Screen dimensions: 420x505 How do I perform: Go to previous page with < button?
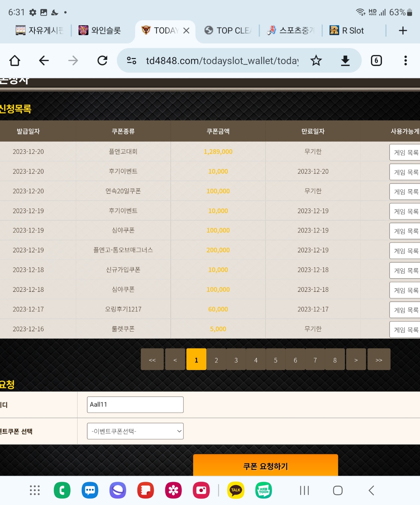click(175, 359)
